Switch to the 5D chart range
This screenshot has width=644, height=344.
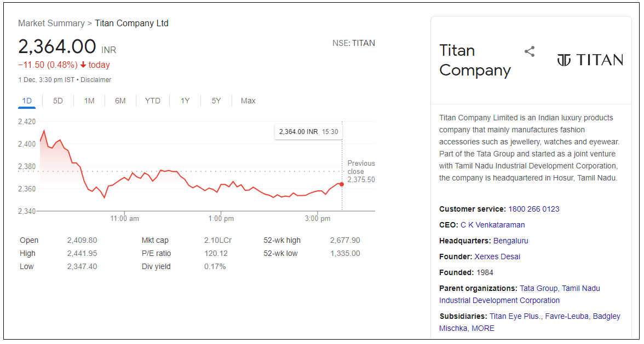click(x=58, y=101)
